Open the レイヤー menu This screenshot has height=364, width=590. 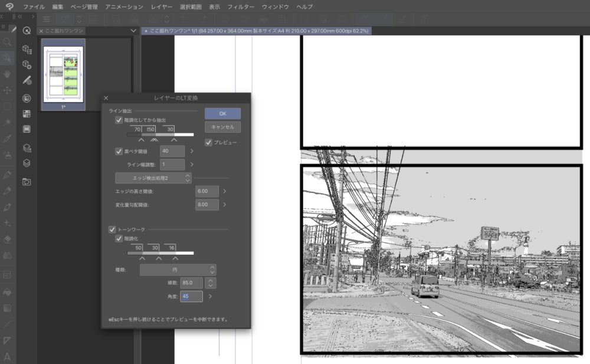click(x=160, y=6)
